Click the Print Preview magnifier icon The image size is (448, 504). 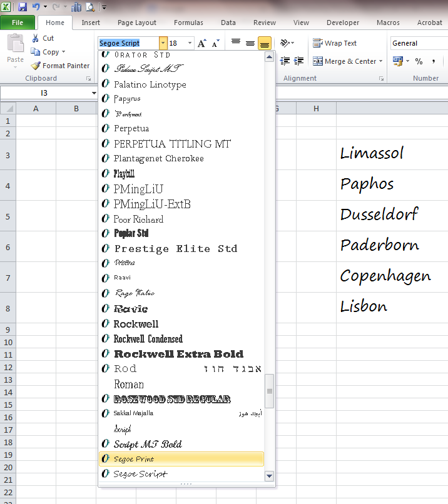(90, 7)
